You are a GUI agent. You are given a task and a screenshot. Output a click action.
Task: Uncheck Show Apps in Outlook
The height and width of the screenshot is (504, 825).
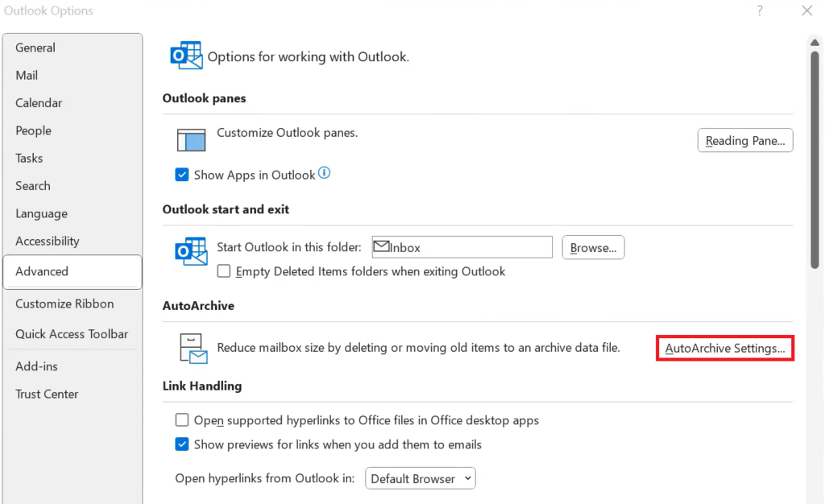(x=182, y=173)
